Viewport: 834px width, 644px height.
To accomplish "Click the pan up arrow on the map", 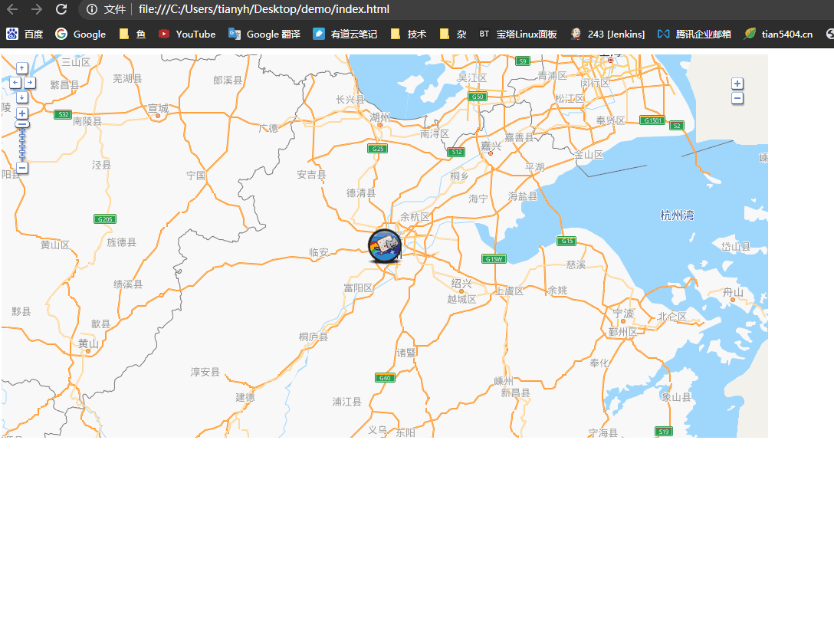I will coord(21,68).
